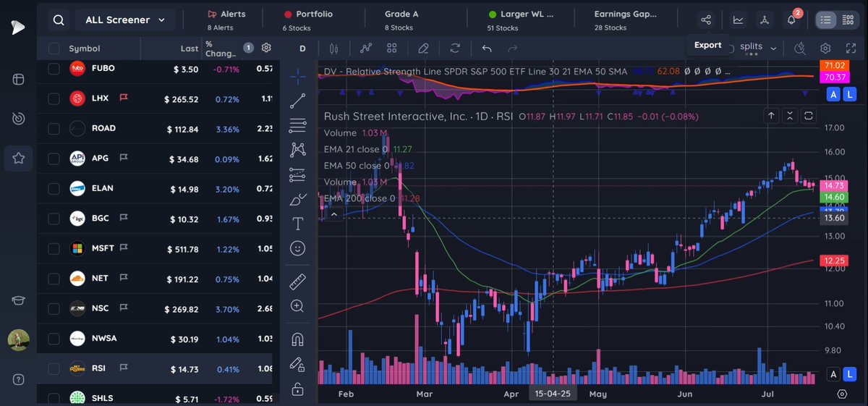The width and height of the screenshot is (868, 406).
Task: Click the pencil drawing icon in chart toolbar
Action: coord(424,48)
